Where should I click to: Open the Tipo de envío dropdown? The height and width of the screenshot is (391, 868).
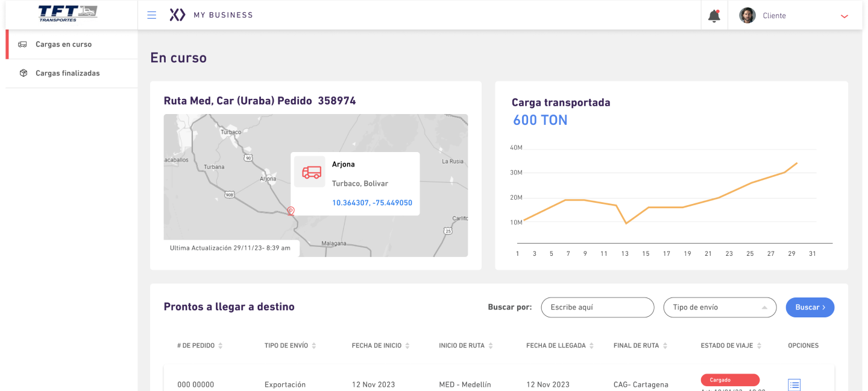point(720,307)
